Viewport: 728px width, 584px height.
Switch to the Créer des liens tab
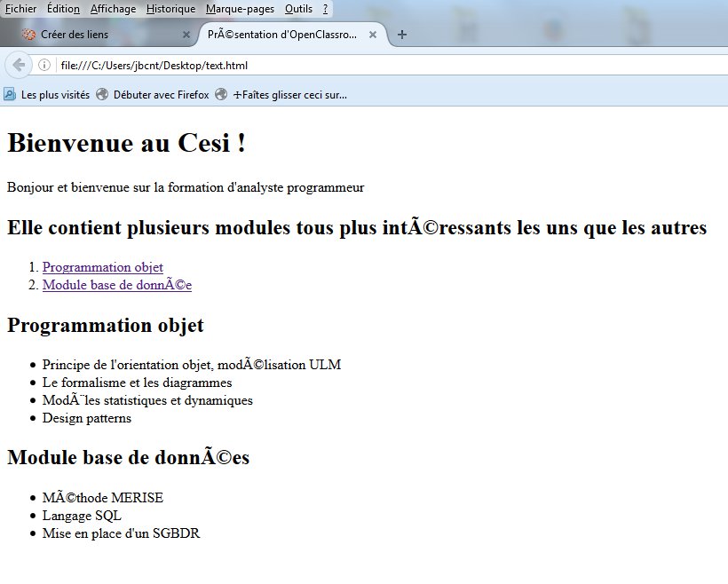pos(98,35)
